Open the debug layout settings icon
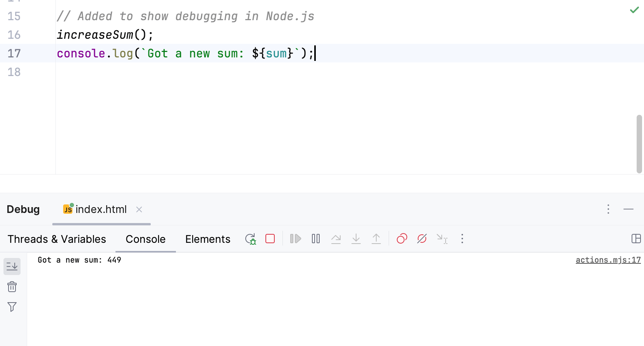Viewport: 644px width, 346px height. pos(636,239)
